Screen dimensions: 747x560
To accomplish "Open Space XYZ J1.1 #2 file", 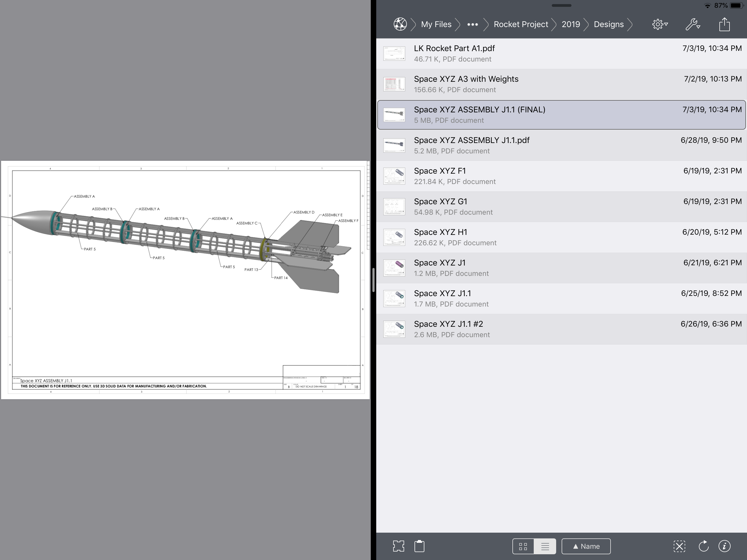I will [x=561, y=329].
